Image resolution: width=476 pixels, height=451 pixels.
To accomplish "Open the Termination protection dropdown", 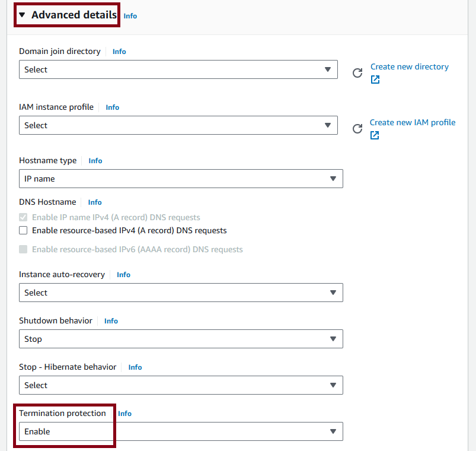I will [181, 431].
